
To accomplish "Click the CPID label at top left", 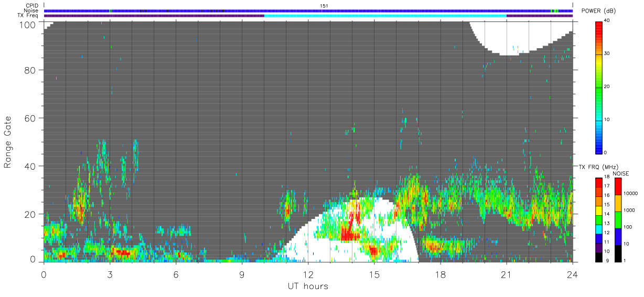I will point(32,6).
